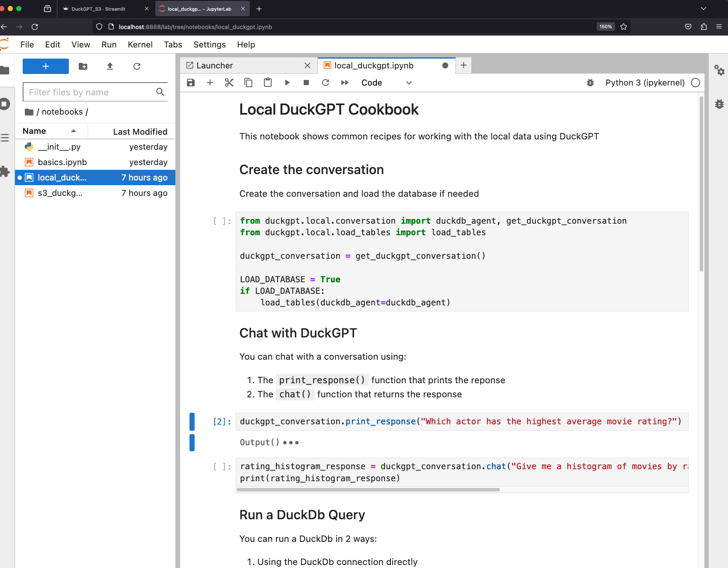
Task: Interrupt the kernel with the stop icon
Action: tap(306, 83)
